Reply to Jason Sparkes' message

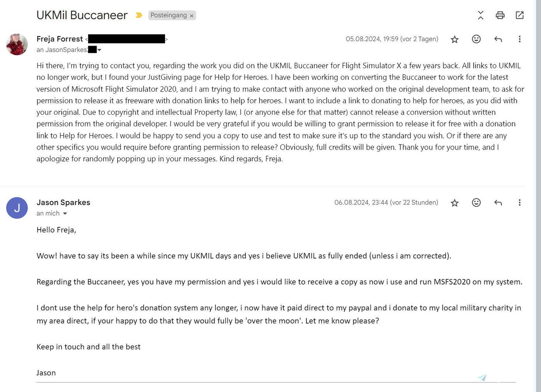[498, 203]
